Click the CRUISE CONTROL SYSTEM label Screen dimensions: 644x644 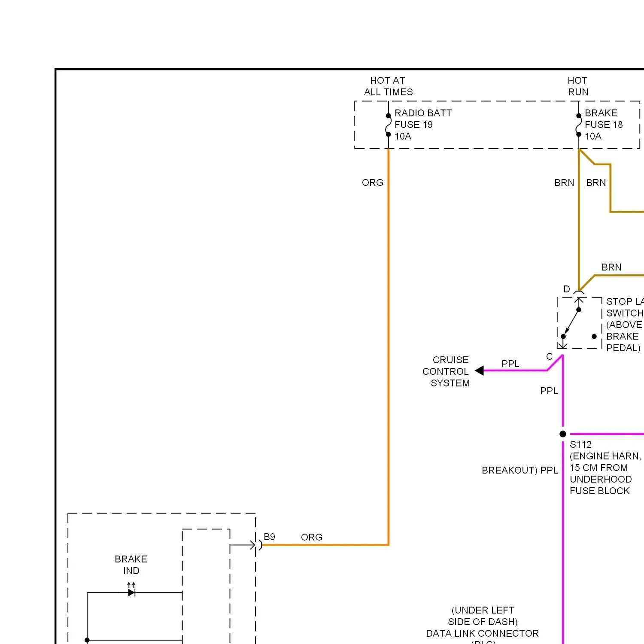click(x=446, y=371)
